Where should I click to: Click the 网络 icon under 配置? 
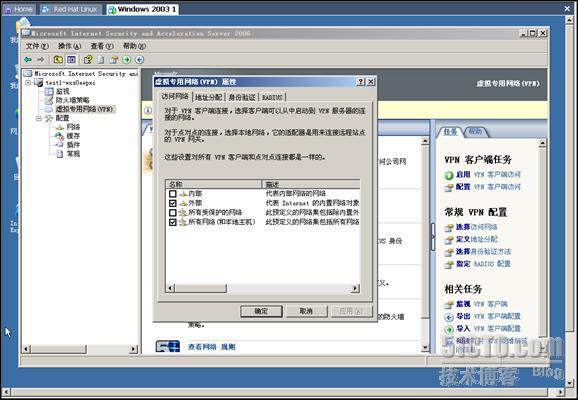[59, 127]
